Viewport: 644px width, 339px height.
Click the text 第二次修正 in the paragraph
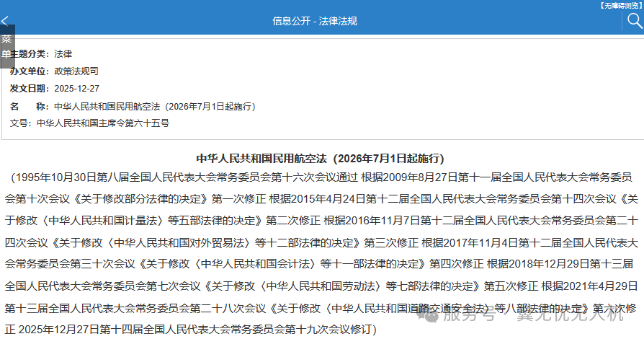293,221
